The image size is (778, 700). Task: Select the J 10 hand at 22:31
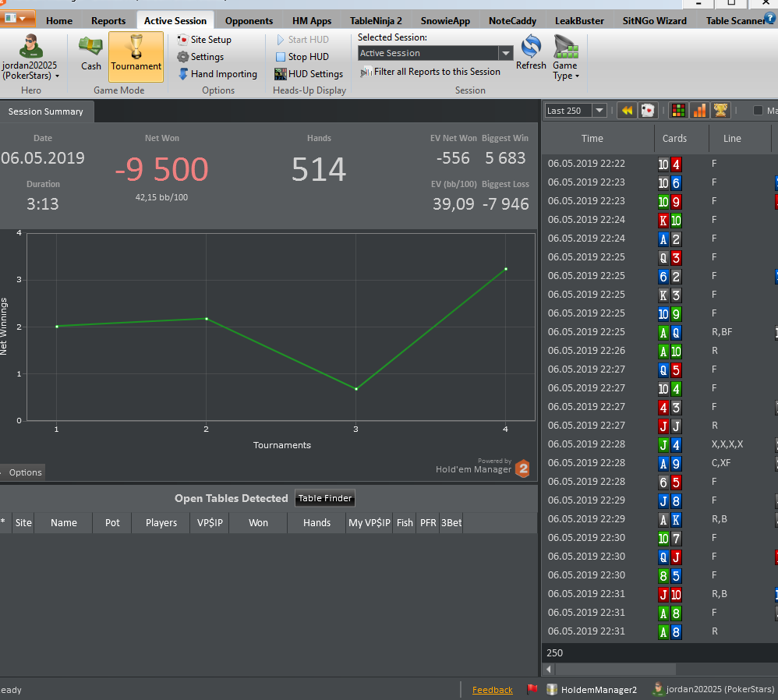(x=660, y=594)
